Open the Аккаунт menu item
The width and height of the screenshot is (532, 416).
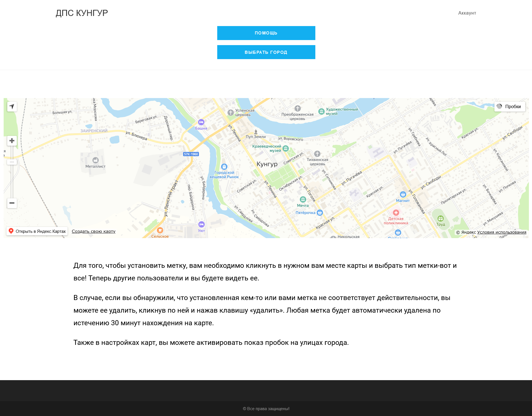click(467, 13)
